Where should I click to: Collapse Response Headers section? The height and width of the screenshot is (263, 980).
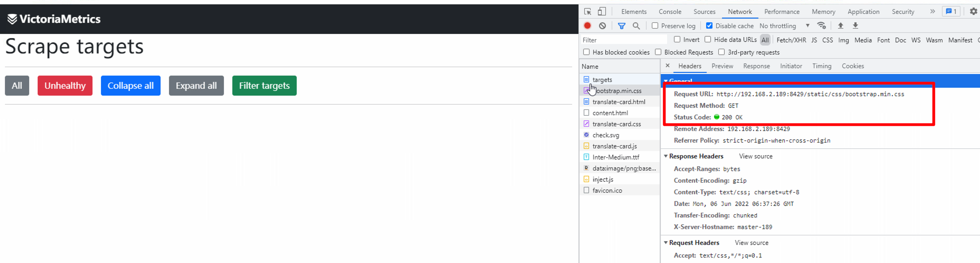click(x=666, y=156)
